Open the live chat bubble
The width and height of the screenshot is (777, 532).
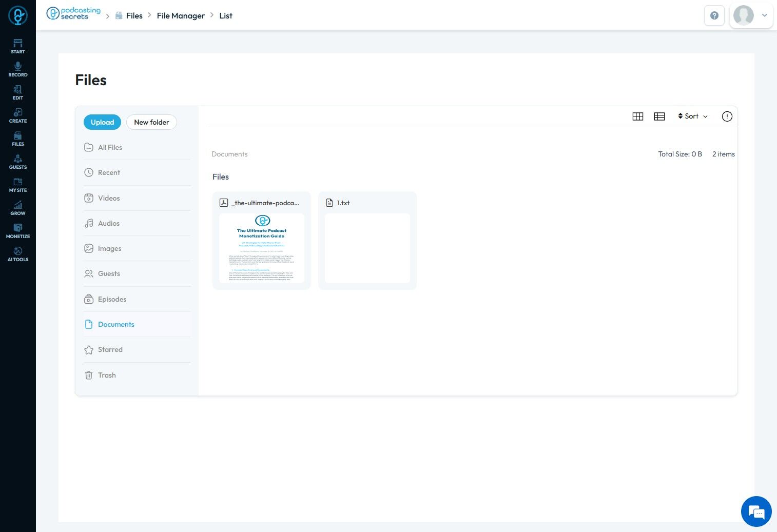[756, 511]
